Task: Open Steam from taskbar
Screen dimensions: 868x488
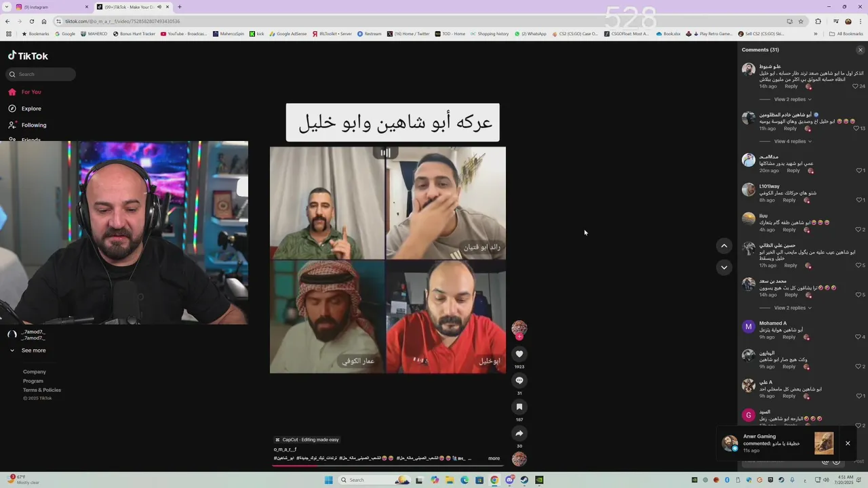Action: tap(524, 480)
